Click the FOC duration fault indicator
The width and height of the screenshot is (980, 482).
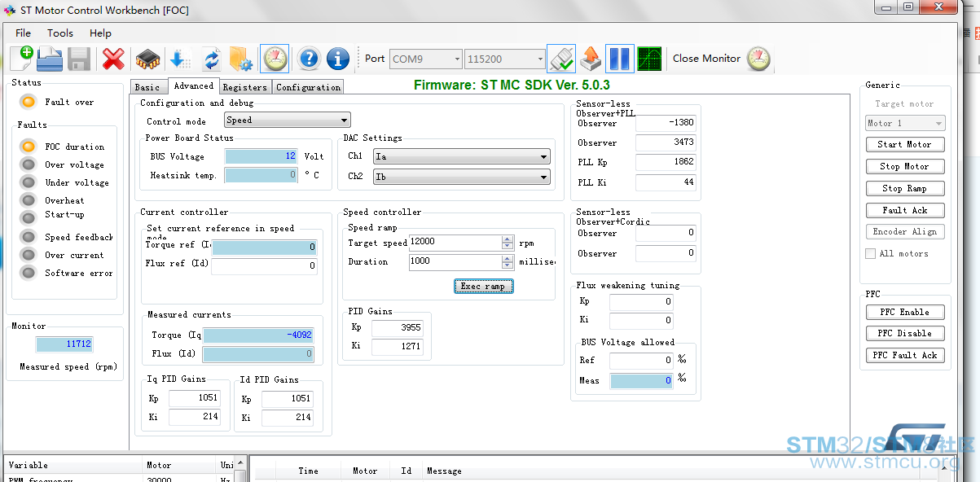[29, 147]
